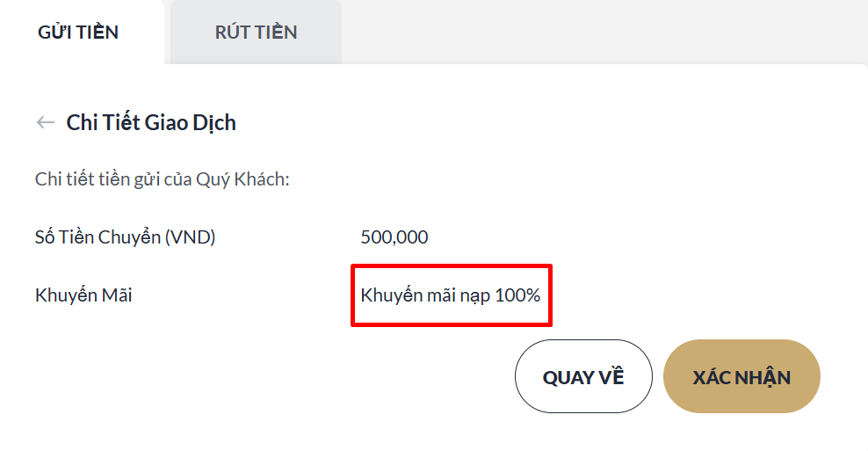Click the 500,000 transfer amount value
The height and width of the screenshot is (451, 868).
[x=394, y=237]
